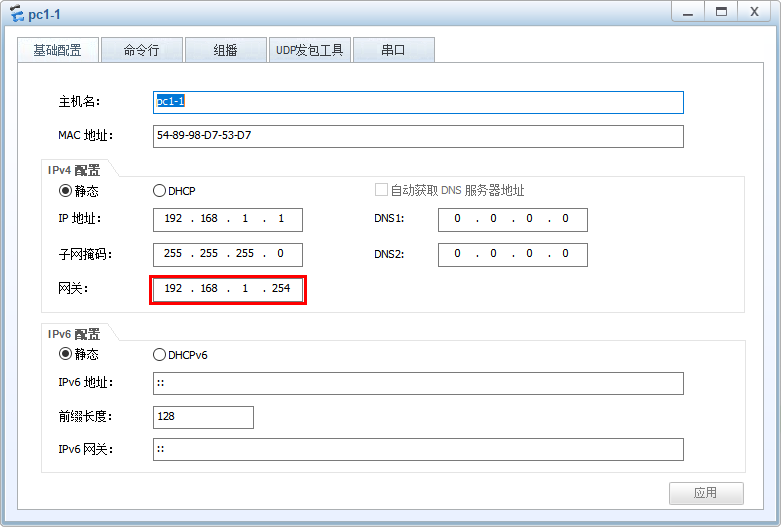Click the MAC 地址 input field
This screenshot has height=527, width=781.
pos(418,136)
